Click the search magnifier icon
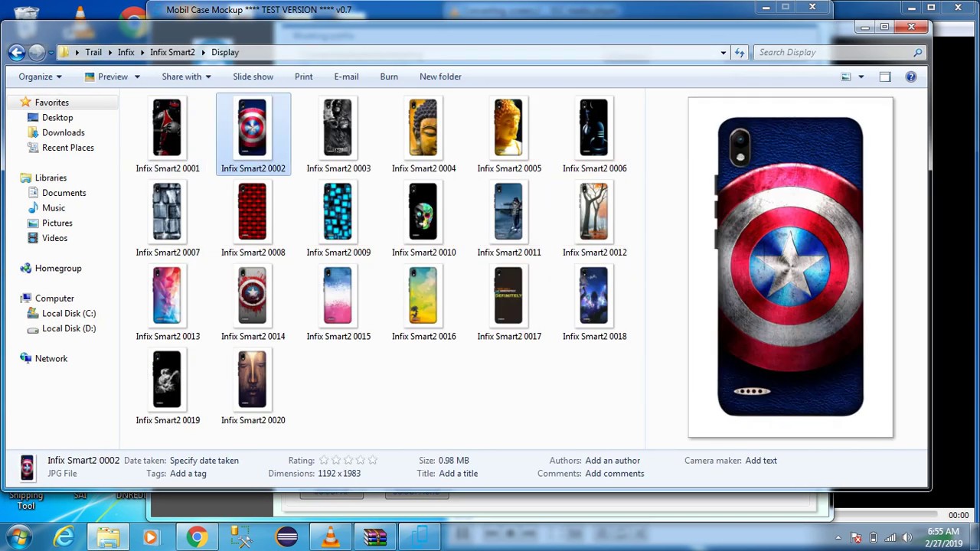Viewport: 980px width, 551px height. pos(917,52)
